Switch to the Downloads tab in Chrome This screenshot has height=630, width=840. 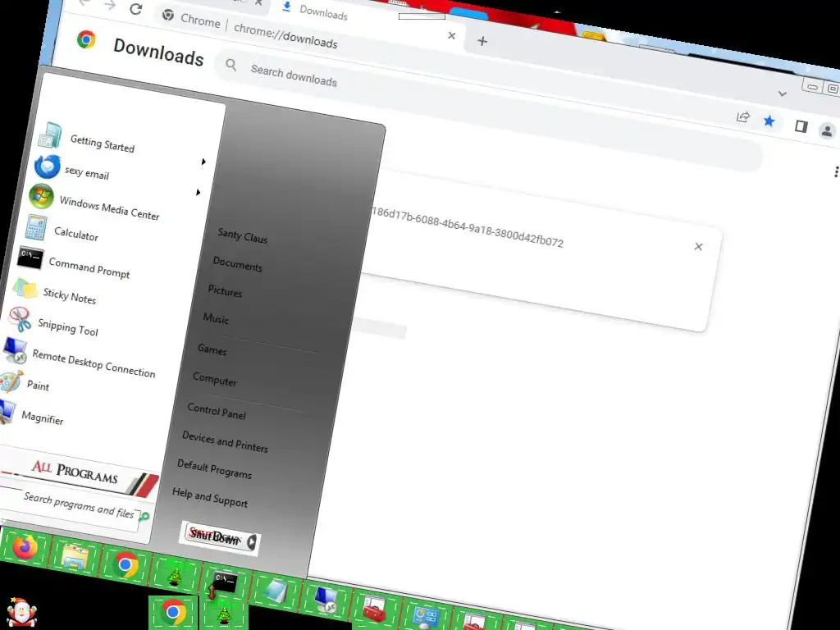(323, 12)
